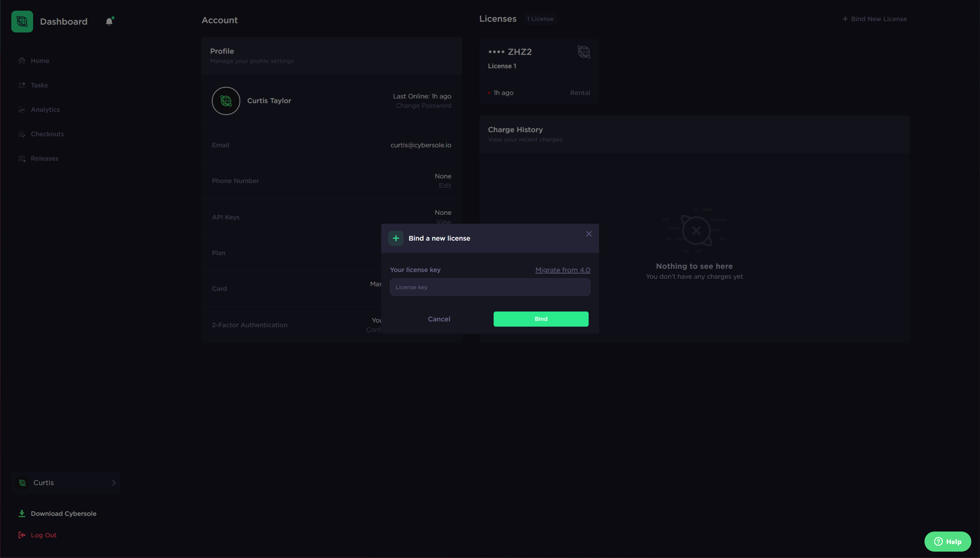980x558 pixels.
Task: Click Bind New License
Action: (x=874, y=19)
